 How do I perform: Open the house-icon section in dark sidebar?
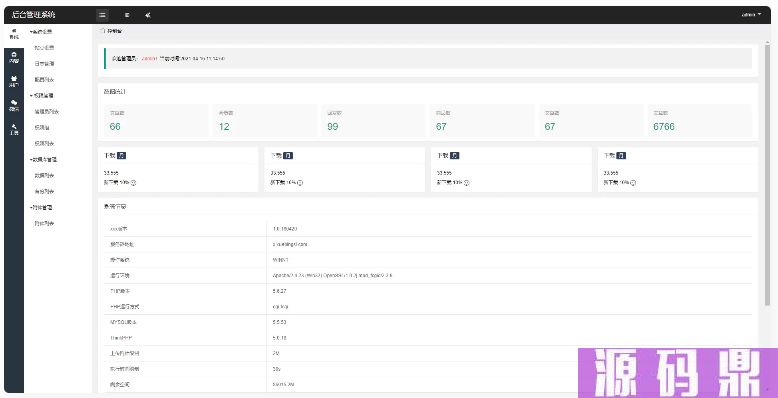pos(14,57)
